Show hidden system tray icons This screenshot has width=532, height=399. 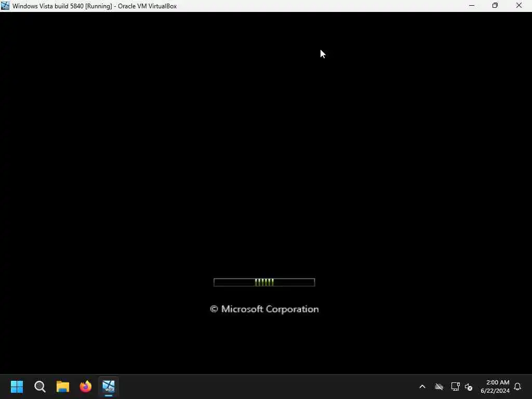(x=422, y=387)
